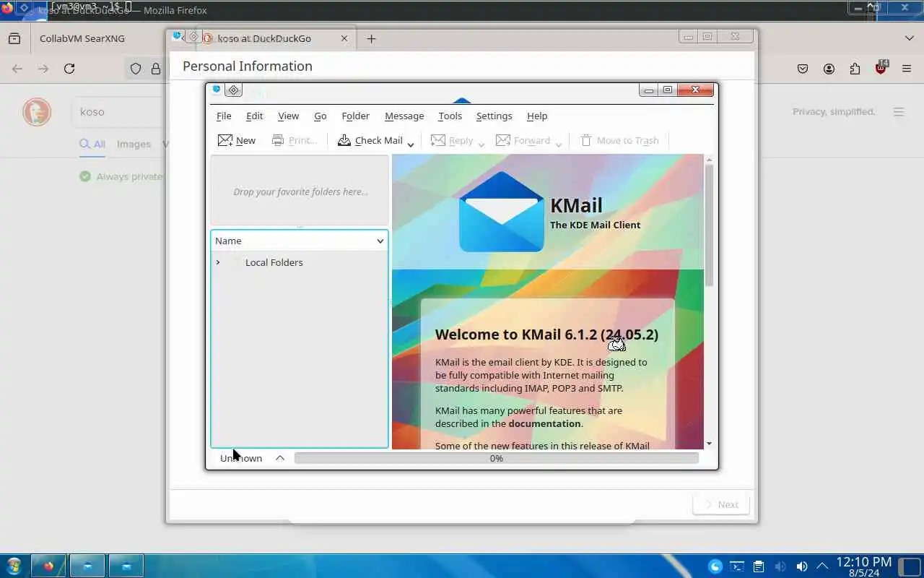924x578 pixels.
Task: Click Firefox forward arrow icon
Action: 43,69
